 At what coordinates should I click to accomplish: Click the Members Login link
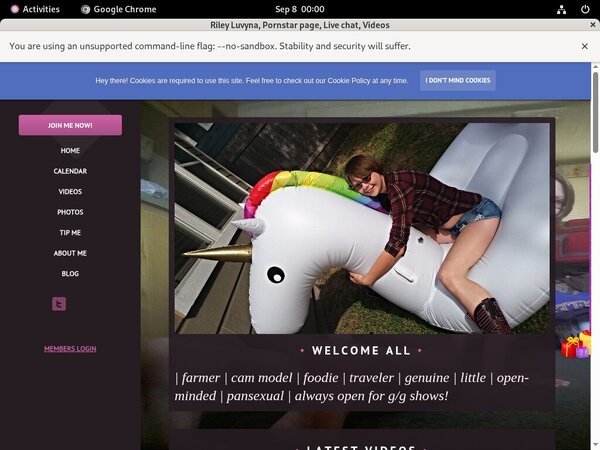pos(70,349)
